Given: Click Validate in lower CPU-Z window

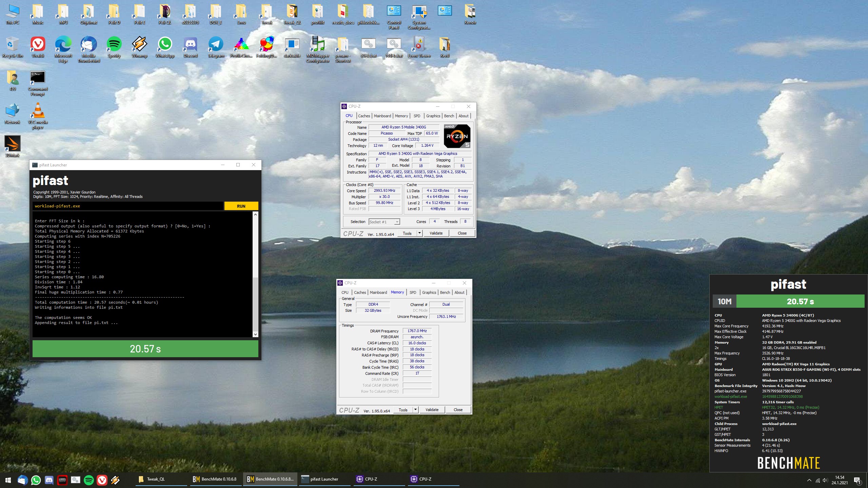Looking at the screenshot, I should point(432,410).
